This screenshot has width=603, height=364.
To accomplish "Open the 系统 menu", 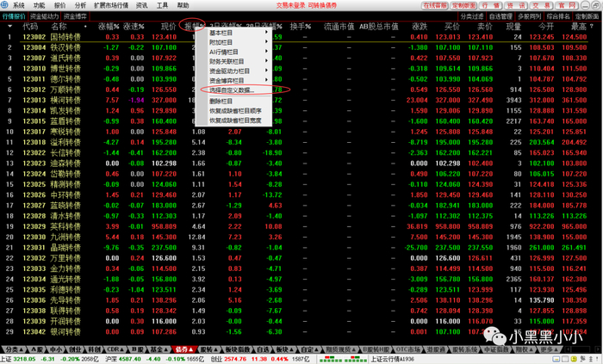I will tap(18, 5).
